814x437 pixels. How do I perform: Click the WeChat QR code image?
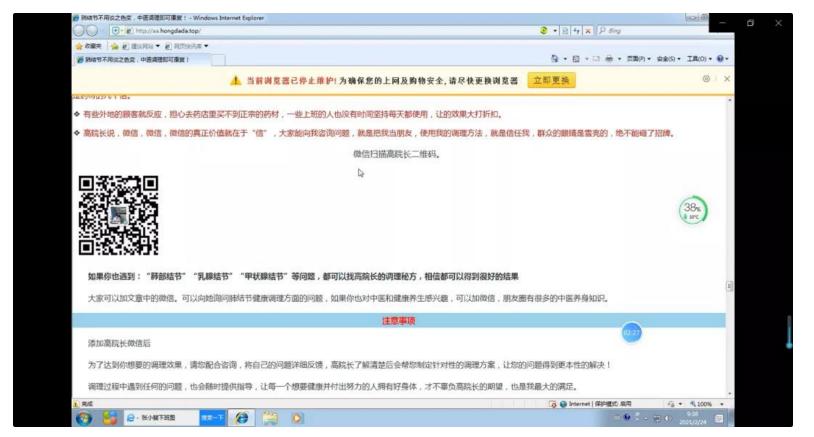[x=118, y=215]
